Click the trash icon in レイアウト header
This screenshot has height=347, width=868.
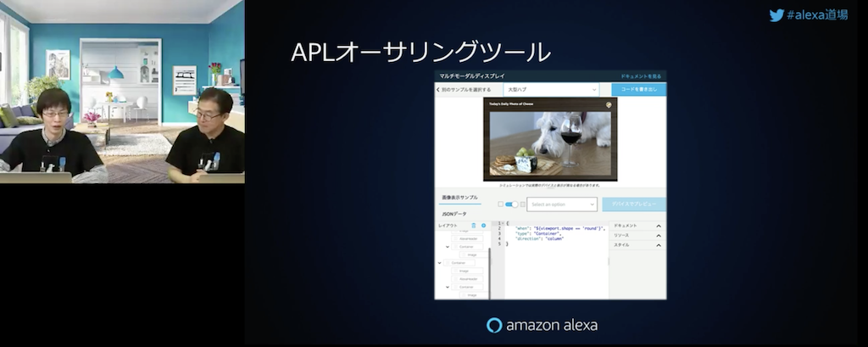[473, 226]
